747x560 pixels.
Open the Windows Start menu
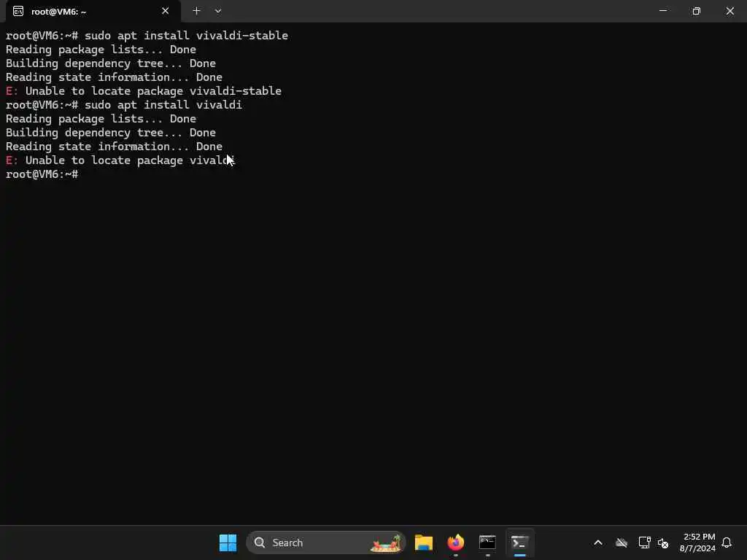pyautogui.click(x=228, y=542)
